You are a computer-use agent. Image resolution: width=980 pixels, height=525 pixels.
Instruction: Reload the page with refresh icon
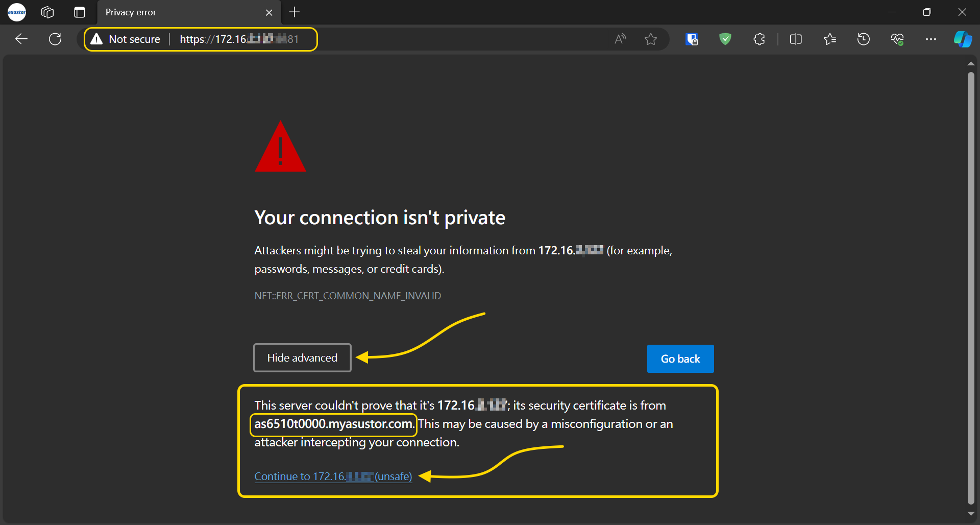55,39
